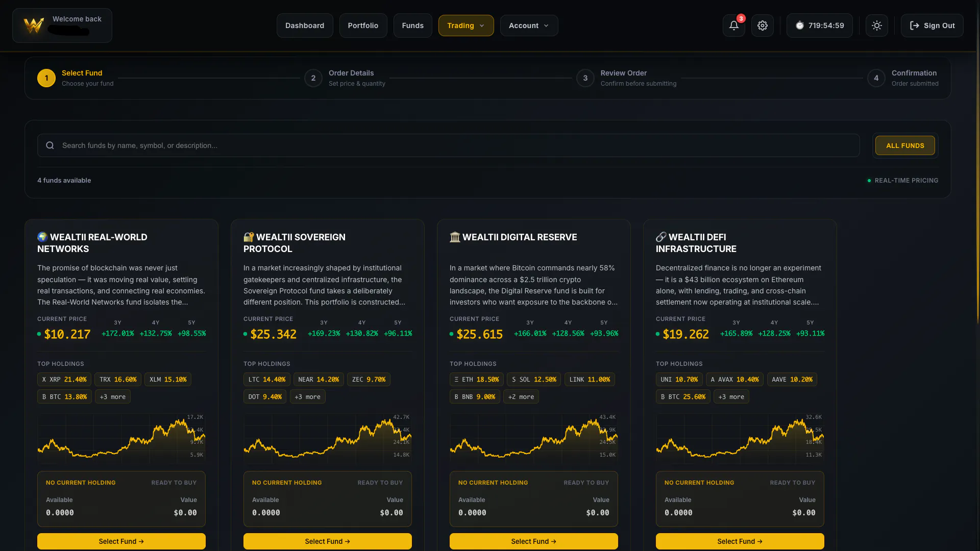Screen dimensions: 980x551
Task: Open the Funds tab
Action: [412, 26]
